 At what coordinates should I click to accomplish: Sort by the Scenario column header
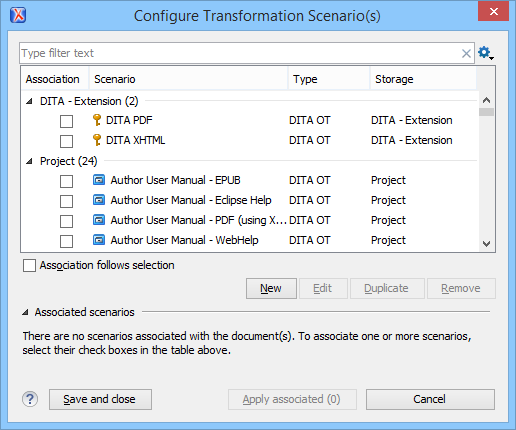[188, 79]
